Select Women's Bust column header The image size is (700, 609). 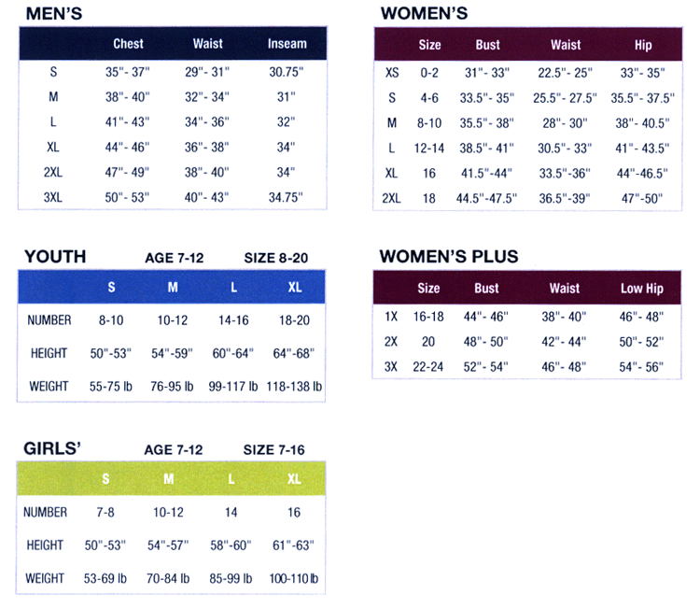point(487,45)
